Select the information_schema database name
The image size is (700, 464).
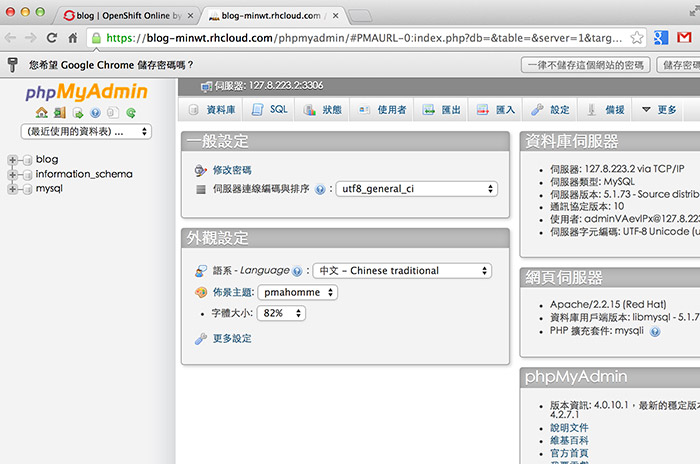tap(84, 174)
